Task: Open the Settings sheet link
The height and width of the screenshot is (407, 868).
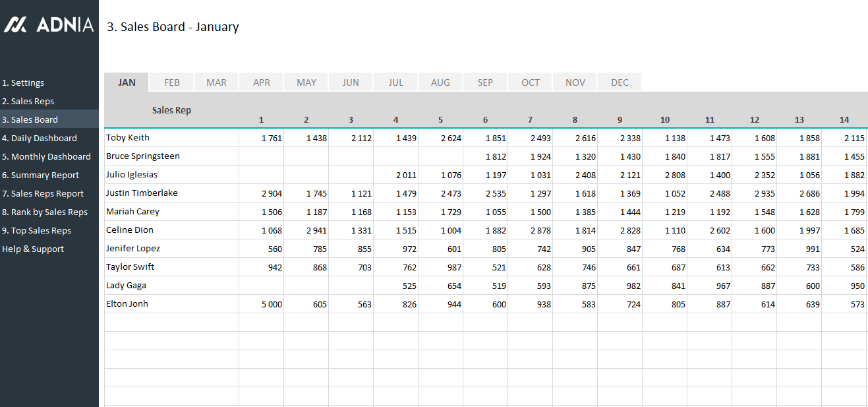Action: [23, 83]
